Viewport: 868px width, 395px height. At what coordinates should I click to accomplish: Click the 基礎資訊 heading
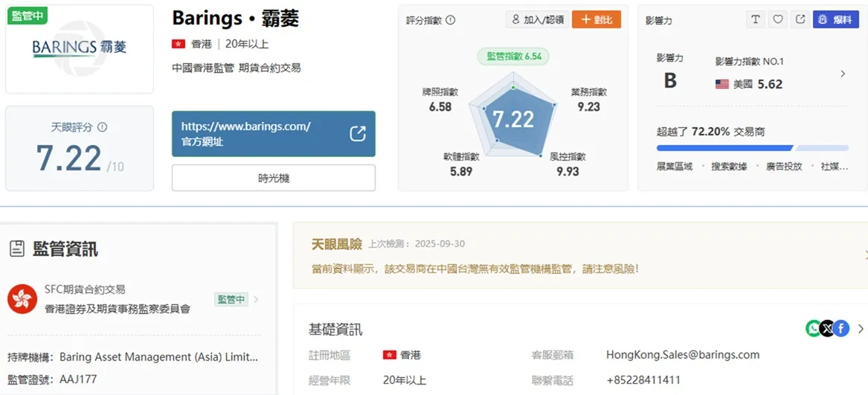tap(335, 330)
